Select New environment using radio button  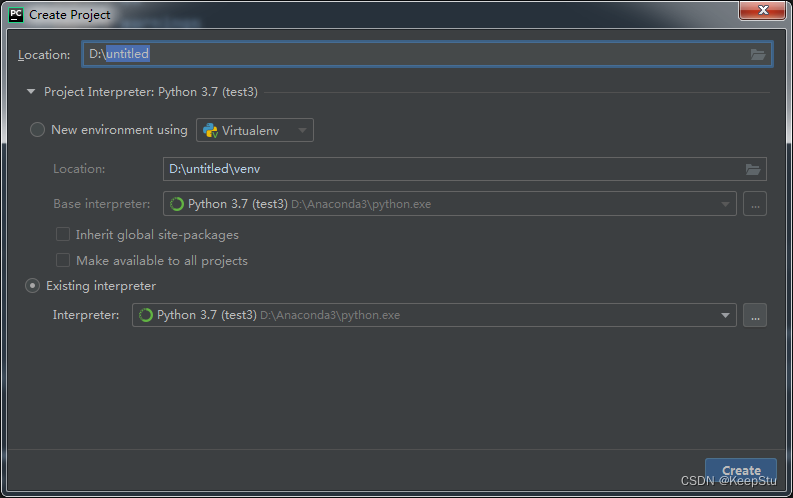point(37,130)
